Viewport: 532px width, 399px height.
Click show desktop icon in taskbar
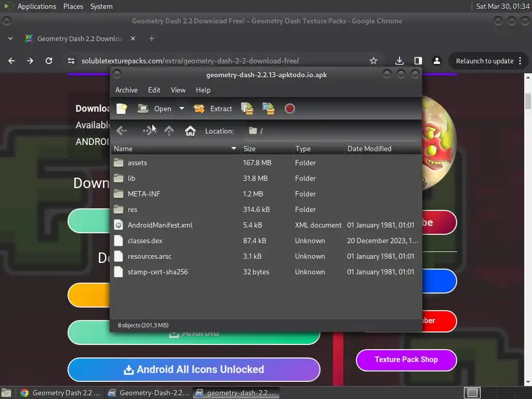tap(6, 393)
